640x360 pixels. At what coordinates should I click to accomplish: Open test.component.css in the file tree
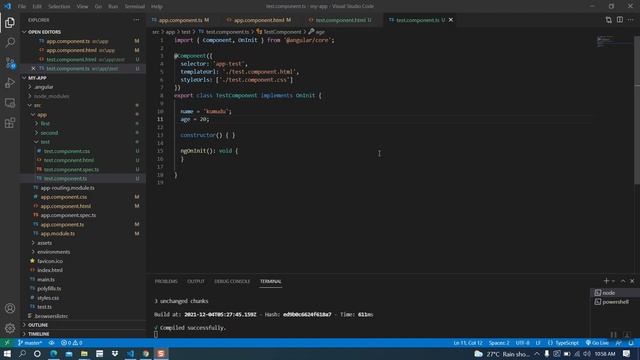point(67,151)
